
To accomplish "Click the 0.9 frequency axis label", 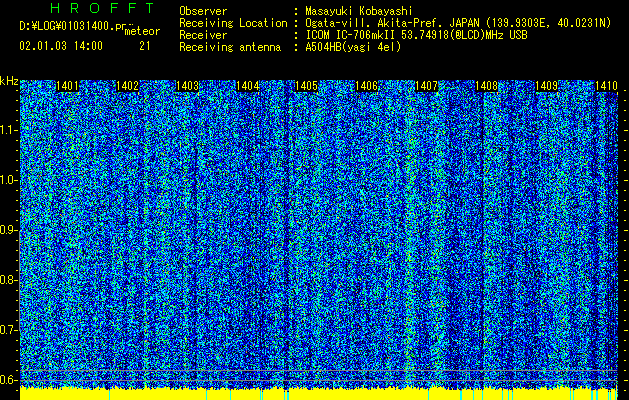I will [x=8, y=230].
